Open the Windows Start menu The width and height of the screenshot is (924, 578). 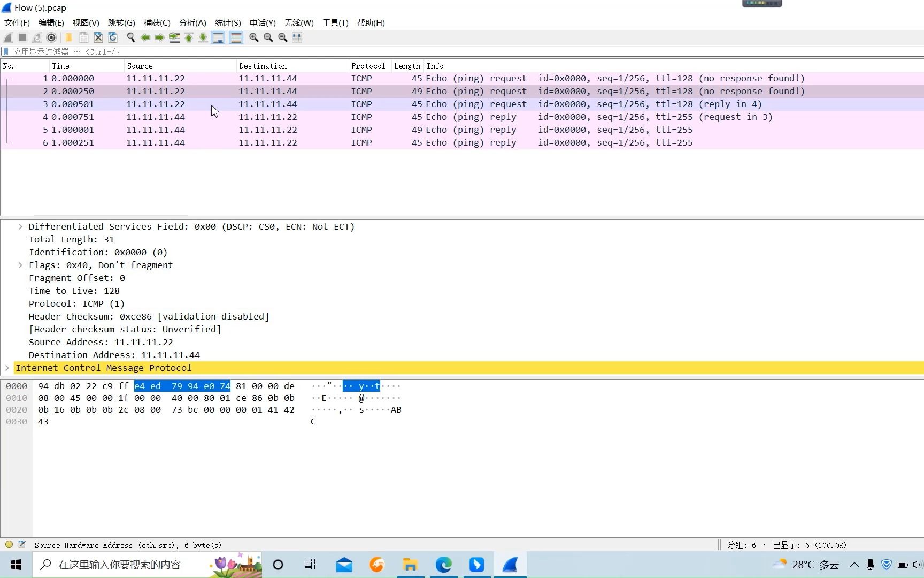tap(16, 565)
